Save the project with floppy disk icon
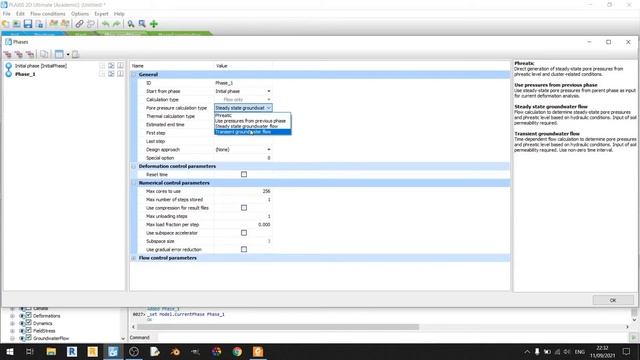The height and width of the screenshot is (360, 640). click(28, 24)
